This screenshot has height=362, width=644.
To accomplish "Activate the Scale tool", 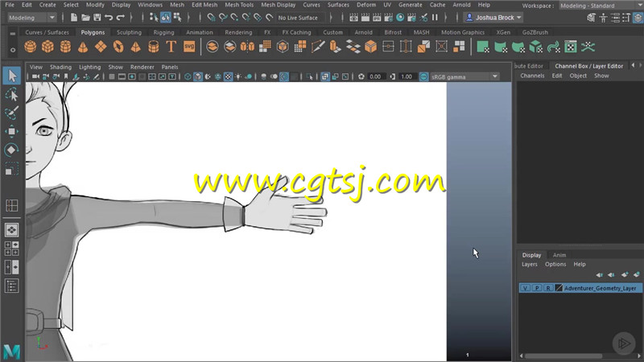I will [11, 169].
